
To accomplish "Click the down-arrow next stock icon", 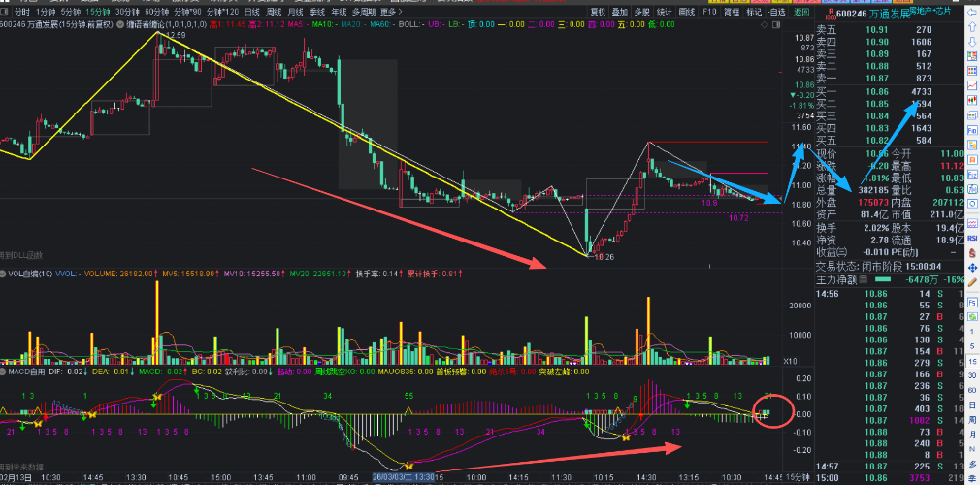I will pos(972,42).
